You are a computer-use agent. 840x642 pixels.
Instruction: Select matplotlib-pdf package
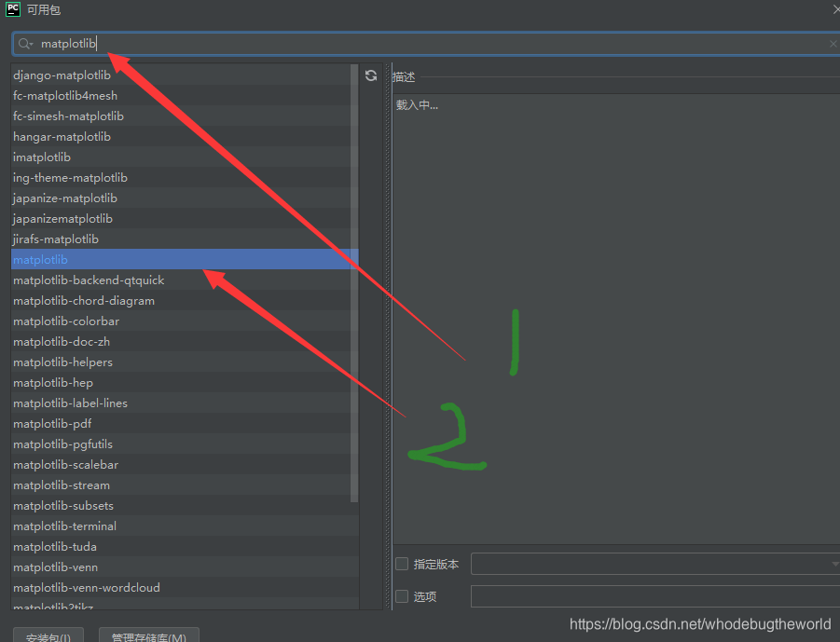coord(185,424)
